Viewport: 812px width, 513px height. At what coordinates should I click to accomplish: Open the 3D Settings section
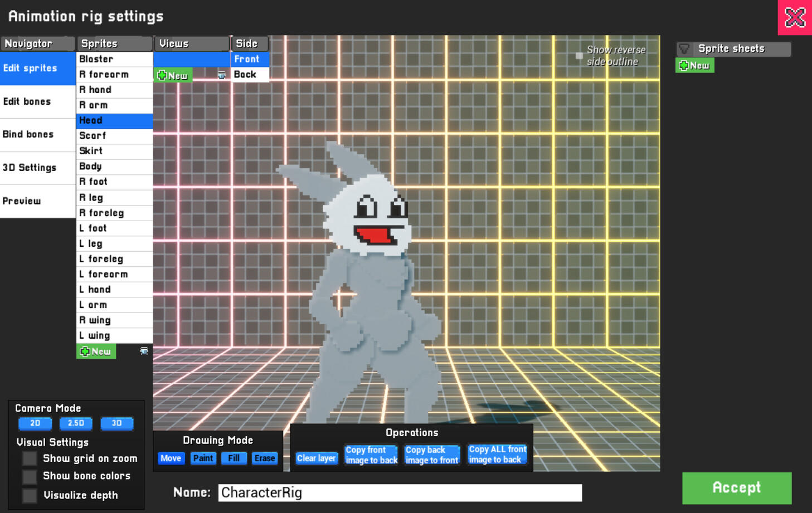pos(30,168)
